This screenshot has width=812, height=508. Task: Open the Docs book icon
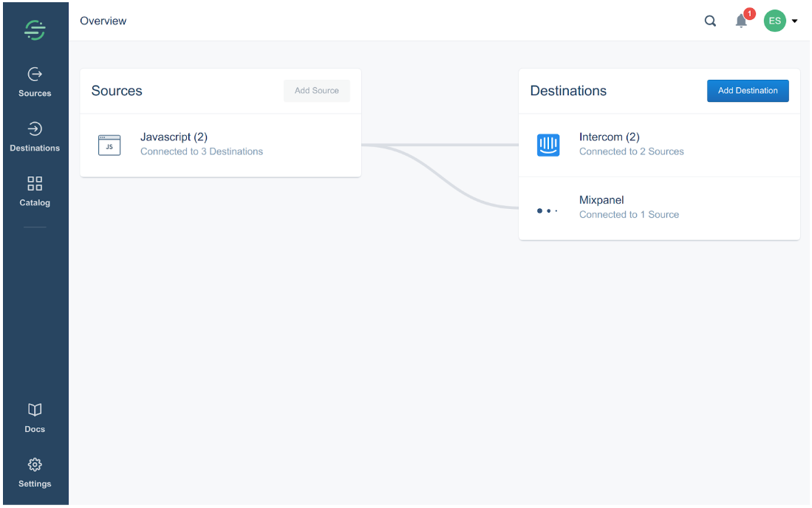click(x=35, y=410)
